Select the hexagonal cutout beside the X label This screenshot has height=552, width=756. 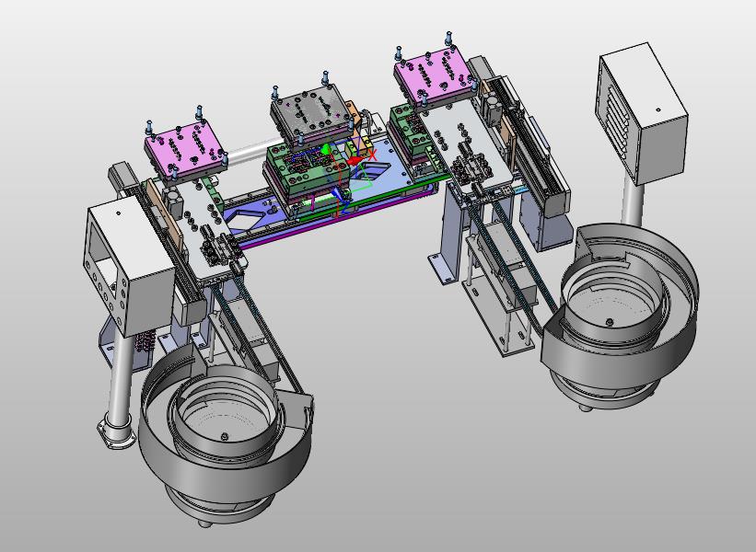(x=370, y=170)
